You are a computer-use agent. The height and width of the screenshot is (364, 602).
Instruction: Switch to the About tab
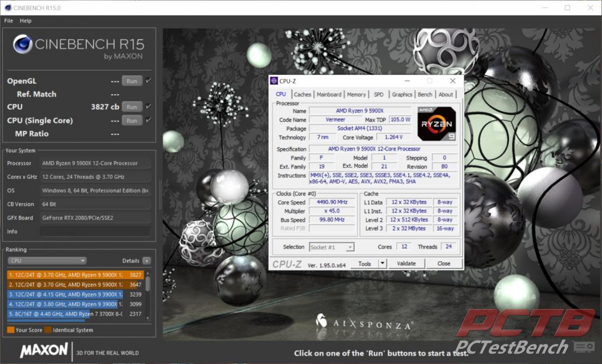click(x=446, y=94)
